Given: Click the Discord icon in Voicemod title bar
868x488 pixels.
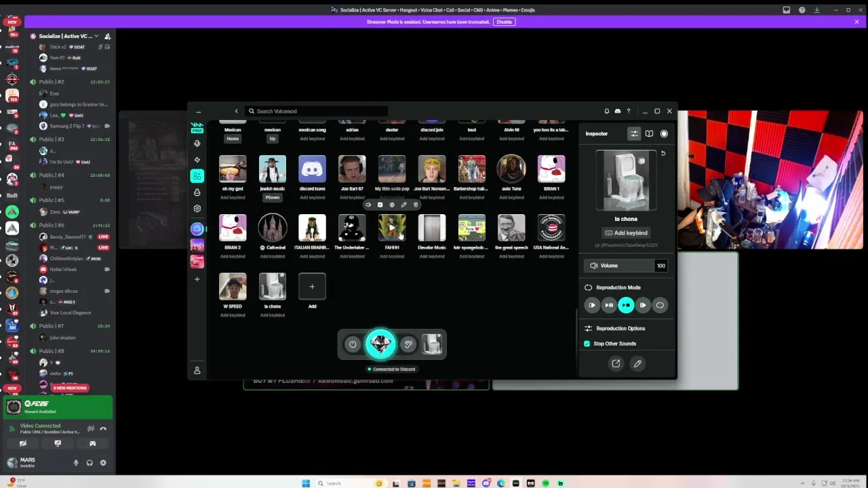Looking at the screenshot, I should (x=617, y=111).
